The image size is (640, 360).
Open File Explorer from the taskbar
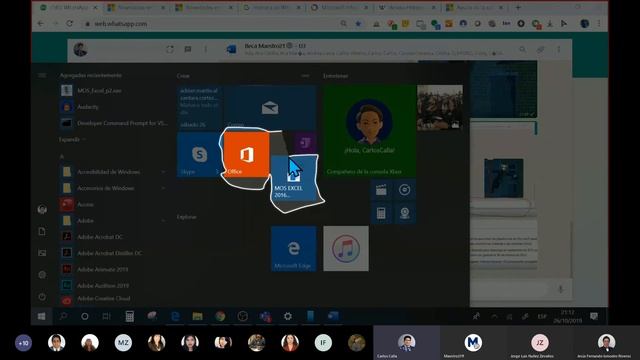point(198,316)
